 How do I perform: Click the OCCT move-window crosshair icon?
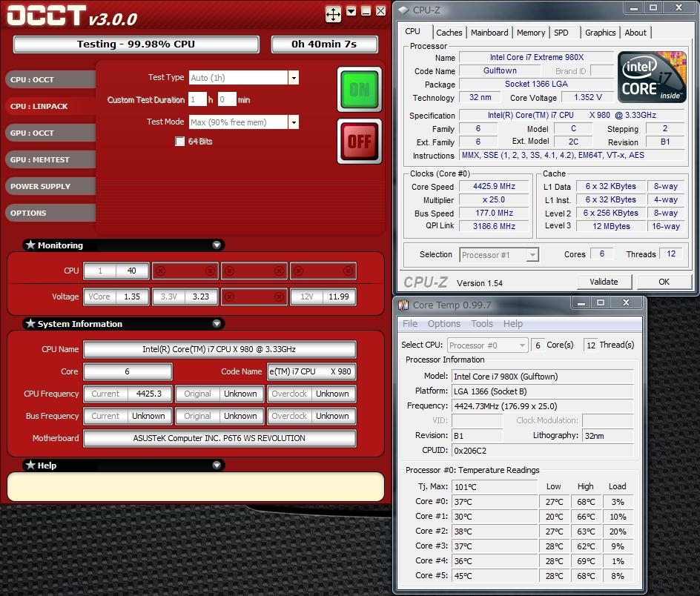pos(333,13)
